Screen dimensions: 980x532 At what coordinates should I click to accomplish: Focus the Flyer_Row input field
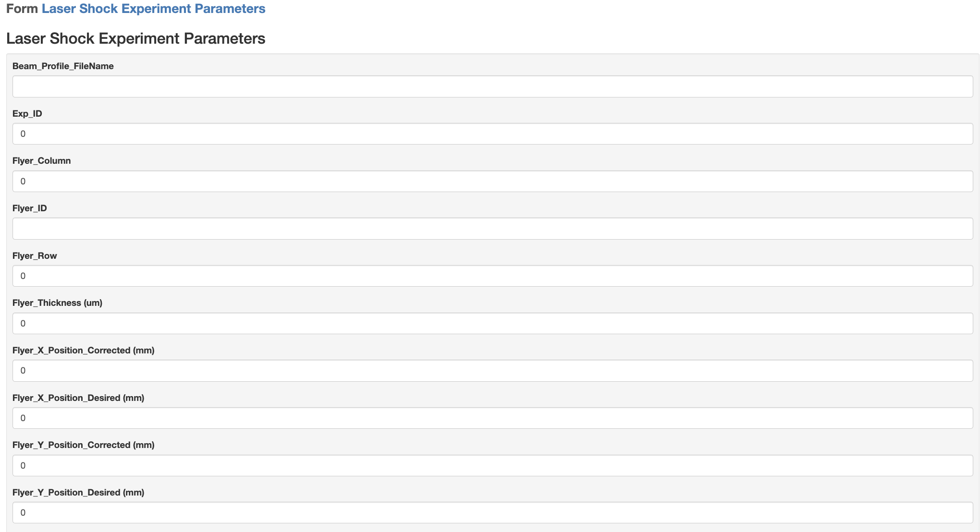coord(492,276)
